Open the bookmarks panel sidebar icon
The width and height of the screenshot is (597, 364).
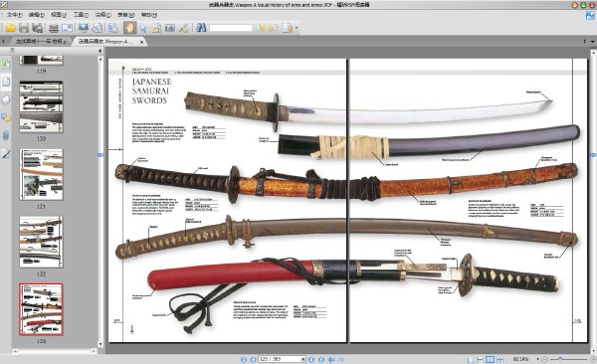[6, 64]
